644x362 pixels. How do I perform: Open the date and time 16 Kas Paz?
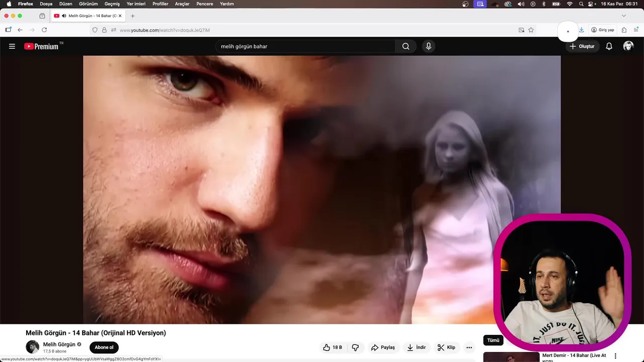click(x=619, y=4)
